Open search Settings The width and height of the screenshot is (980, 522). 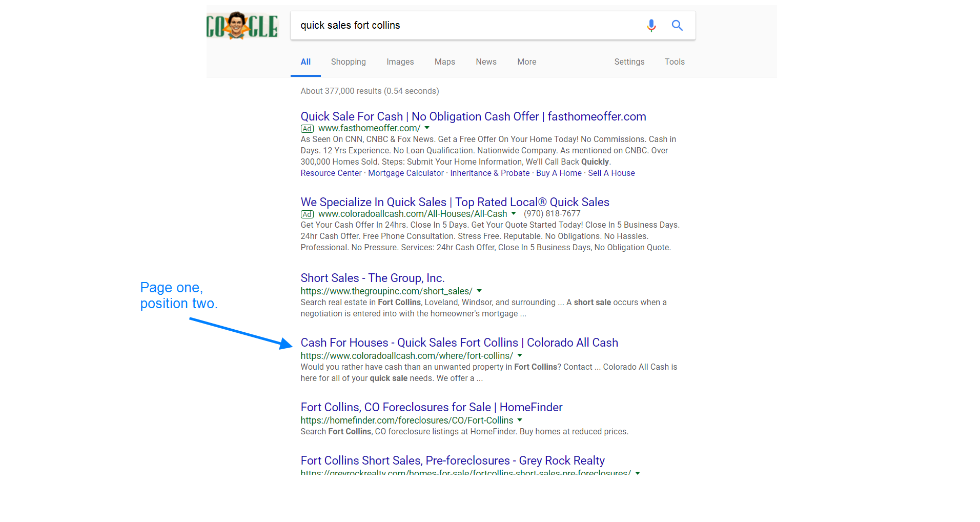coord(629,62)
